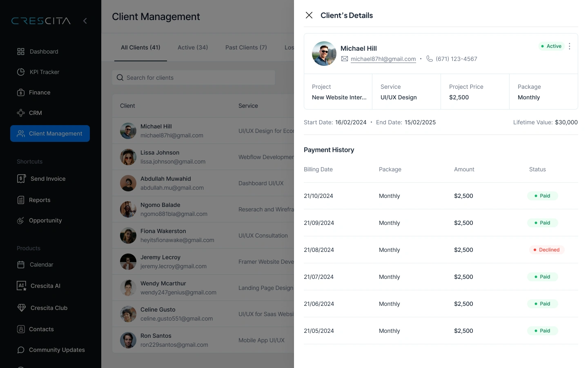Switch to the Active clients tab
The image size is (588, 368).
192,47
